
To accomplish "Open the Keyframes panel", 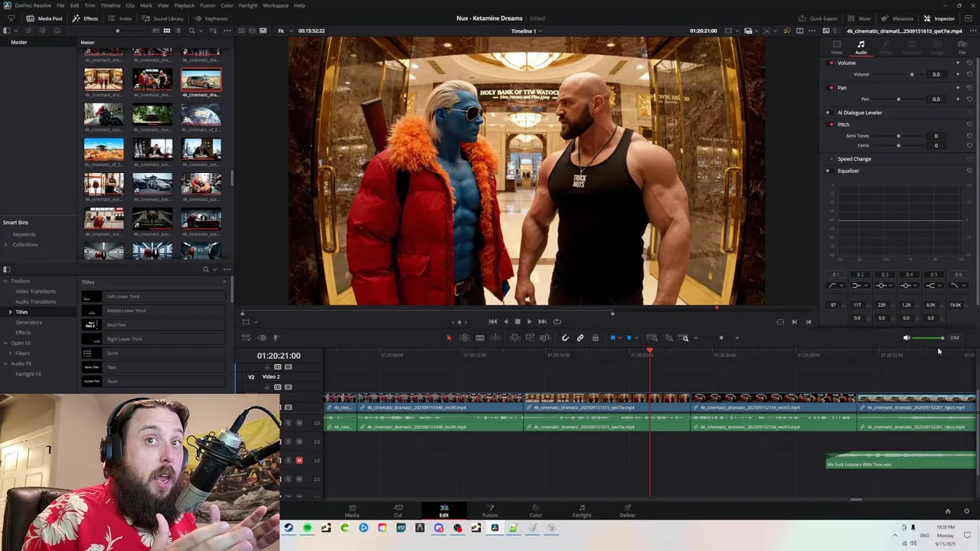I will pyautogui.click(x=211, y=18).
